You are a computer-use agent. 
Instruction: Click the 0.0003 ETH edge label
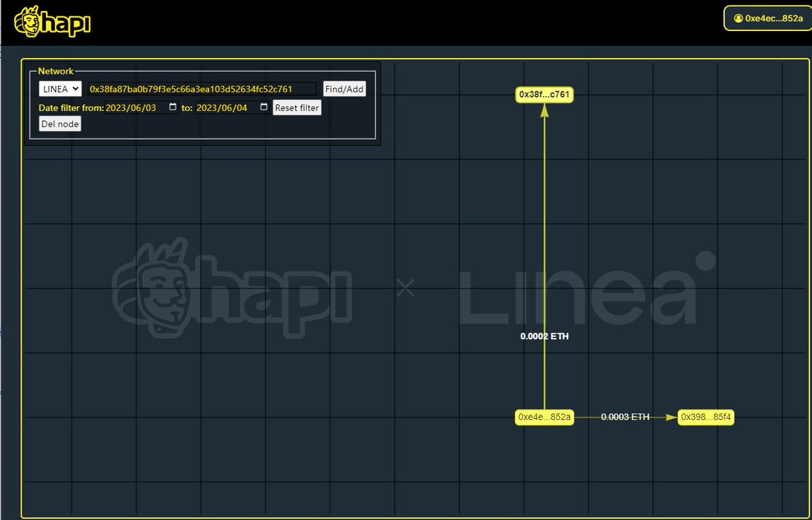(x=625, y=417)
